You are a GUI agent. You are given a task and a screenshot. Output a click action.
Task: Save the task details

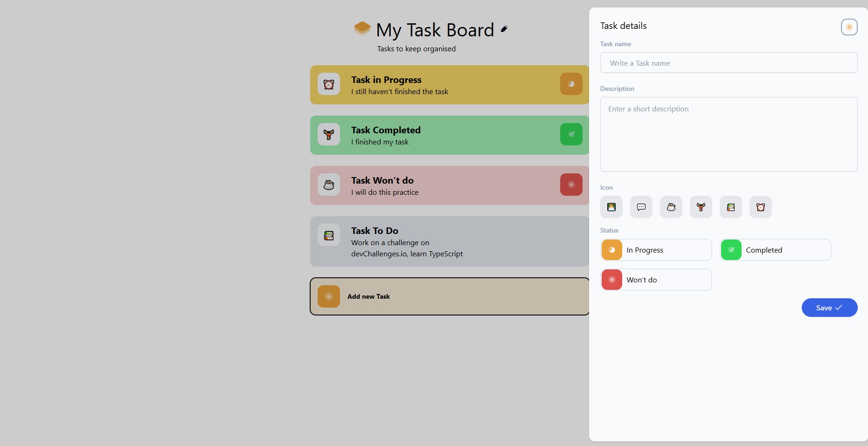click(829, 308)
